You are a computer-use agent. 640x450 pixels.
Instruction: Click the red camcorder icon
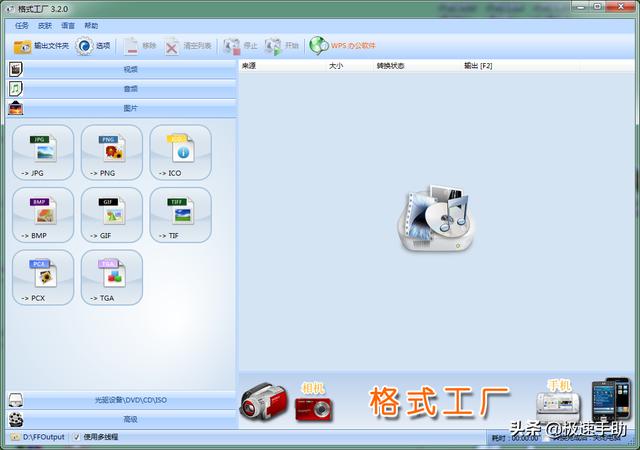pos(264,401)
